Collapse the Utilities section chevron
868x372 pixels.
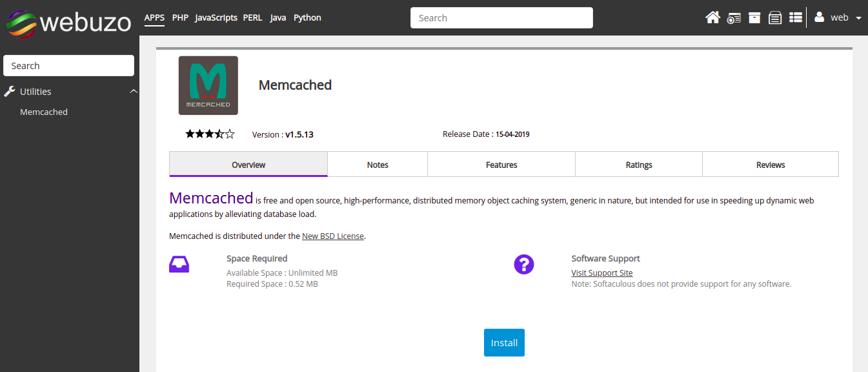[x=134, y=92]
